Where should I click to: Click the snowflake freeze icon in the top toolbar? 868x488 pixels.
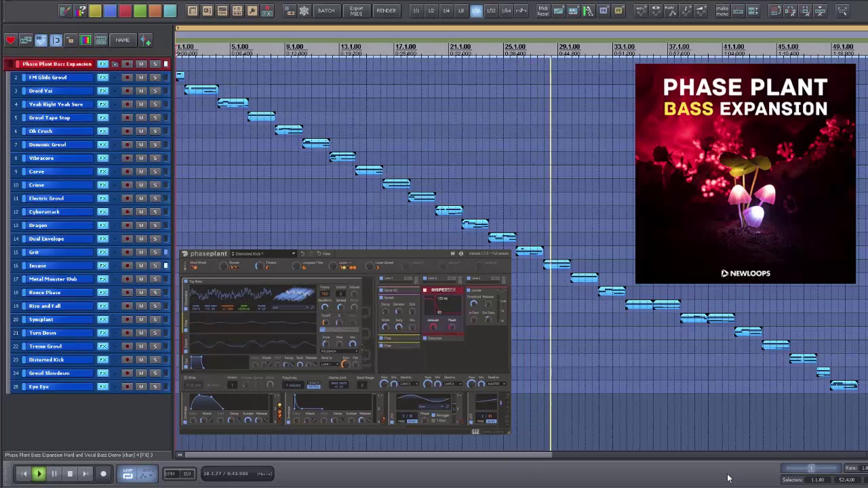pyautogui.click(x=304, y=11)
